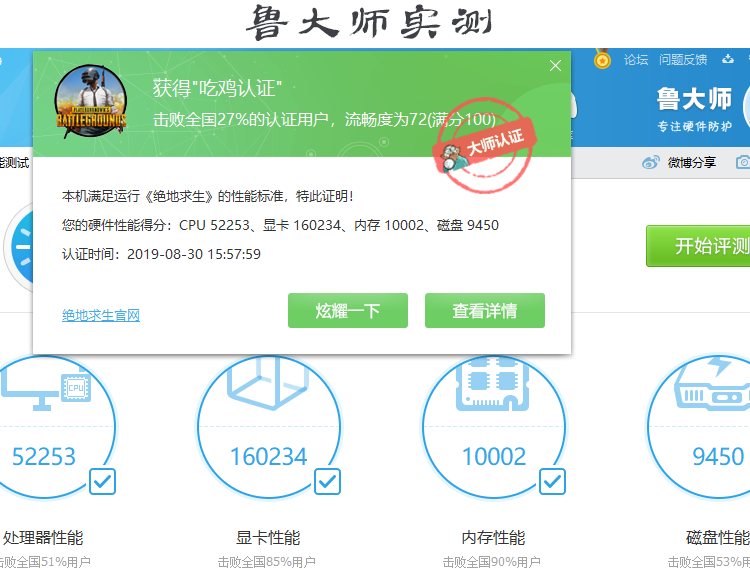Click the PUBG Battlegrounds game logo
This screenshot has height=571, width=750.
coord(91,102)
